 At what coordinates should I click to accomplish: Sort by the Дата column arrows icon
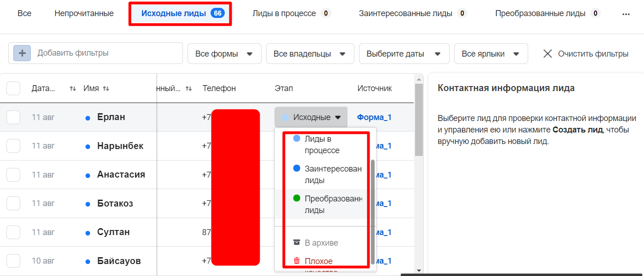point(73,88)
